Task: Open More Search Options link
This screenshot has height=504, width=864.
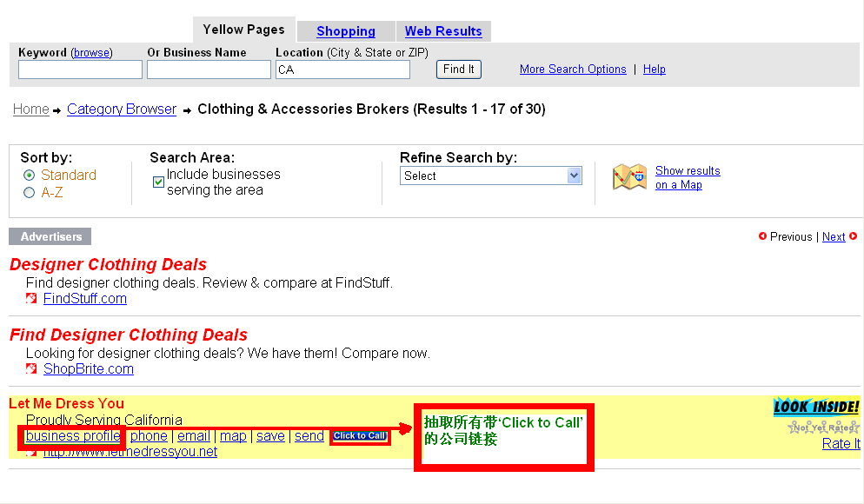Action: tap(573, 70)
